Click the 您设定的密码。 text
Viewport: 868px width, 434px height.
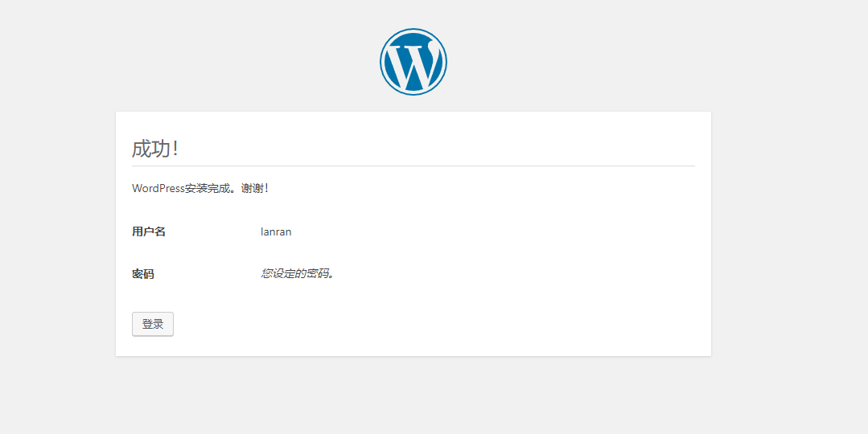point(298,274)
